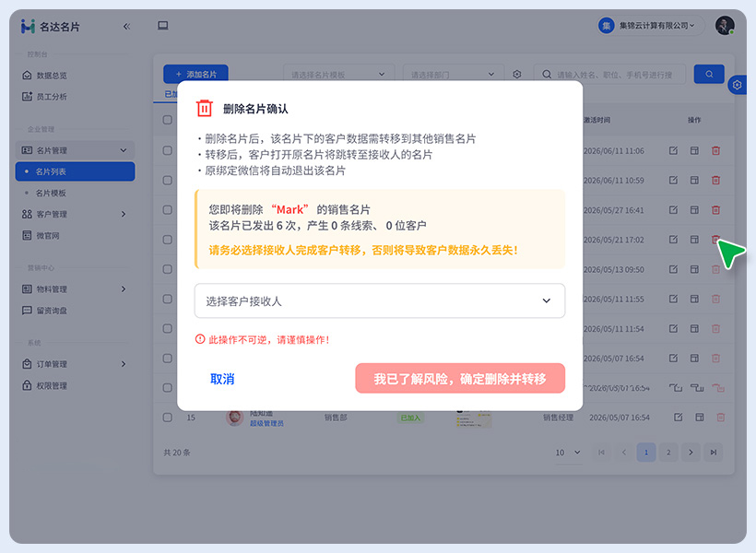Click the 超级管理员 link in row 15
This screenshot has height=553, width=756.
266,424
